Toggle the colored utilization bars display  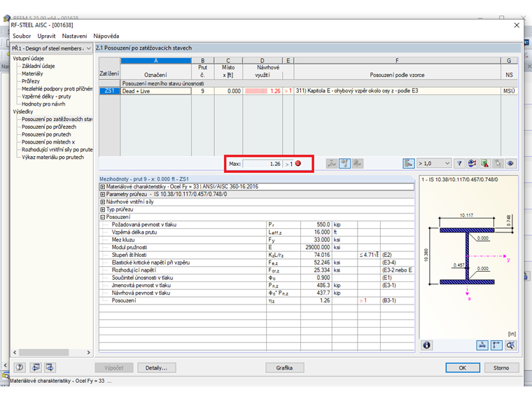click(x=409, y=164)
